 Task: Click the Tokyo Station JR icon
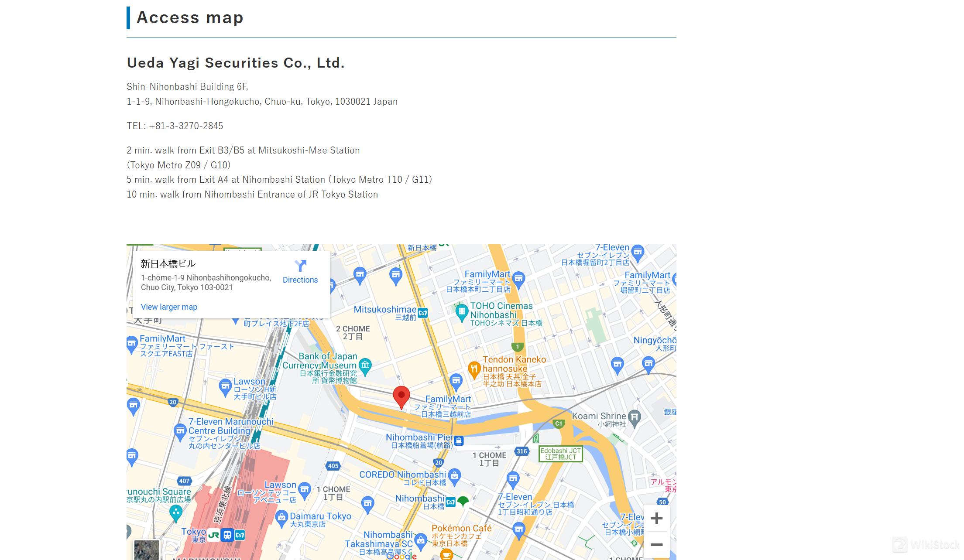point(214,535)
